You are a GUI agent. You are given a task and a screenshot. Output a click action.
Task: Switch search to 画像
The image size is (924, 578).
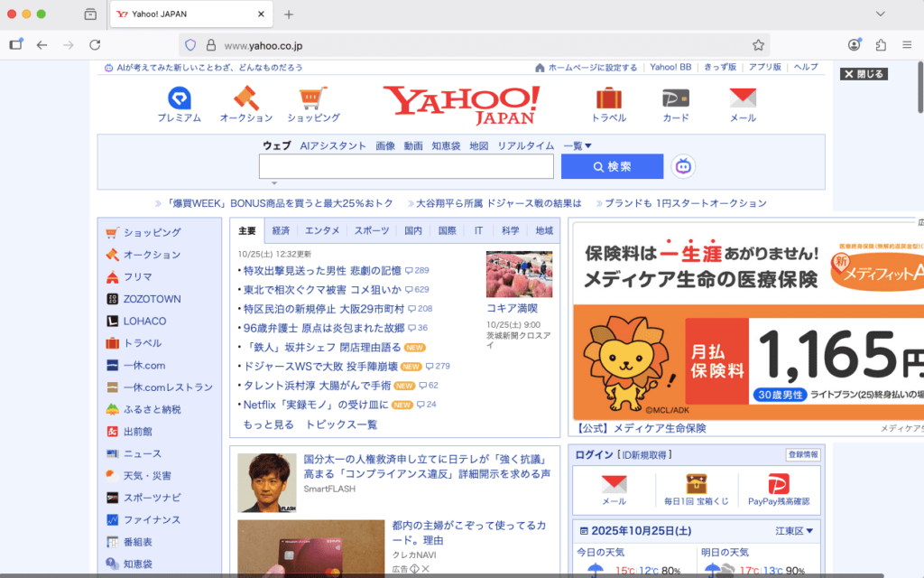point(385,145)
